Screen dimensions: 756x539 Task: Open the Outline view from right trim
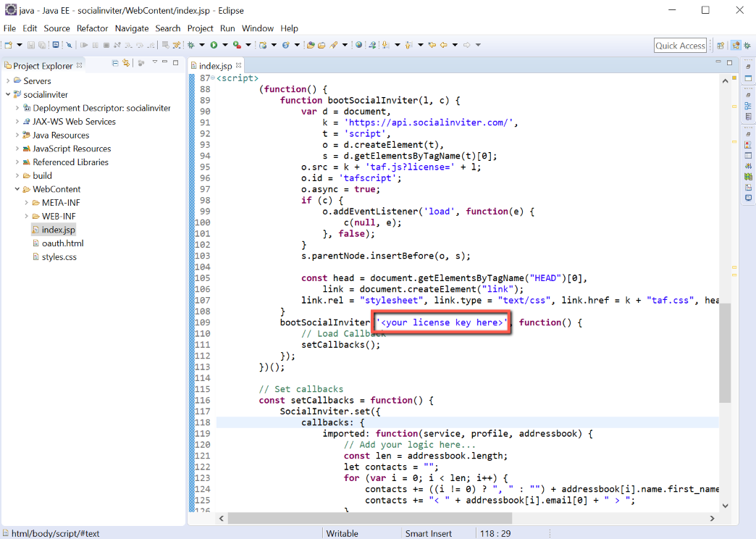point(748,106)
